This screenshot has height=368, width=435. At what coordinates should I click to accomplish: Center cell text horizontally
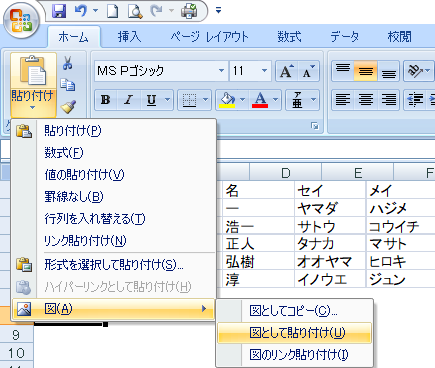[x=366, y=99]
